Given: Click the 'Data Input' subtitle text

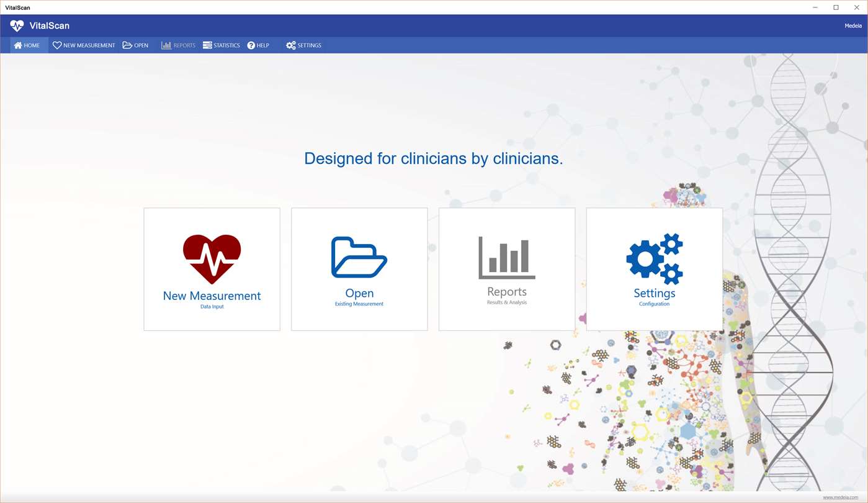Looking at the screenshot, I should click(x=212, y=307).
